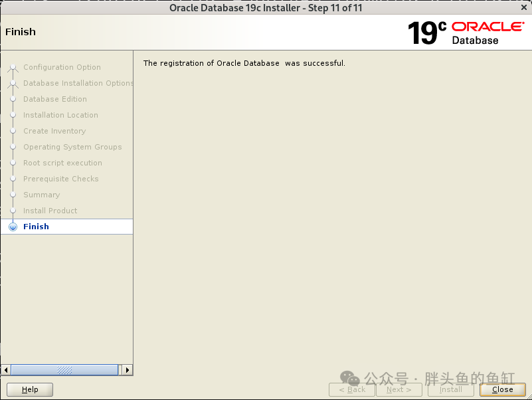Select the Database Edition step
Viewport: 532px width, 400px height.
coord(55,99)
